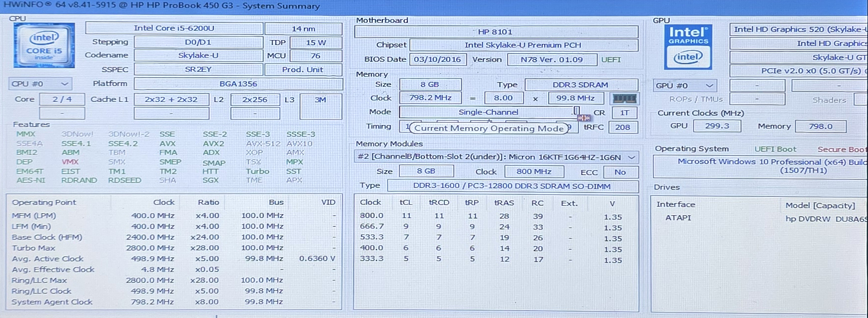Click the BIOS date 03/10/2016

pos(437,59)
